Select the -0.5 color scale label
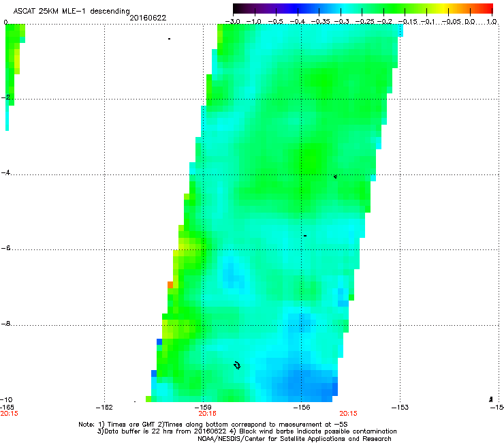Image resolution: width=504 pixels, height=443 pixels. click(275, 22)
